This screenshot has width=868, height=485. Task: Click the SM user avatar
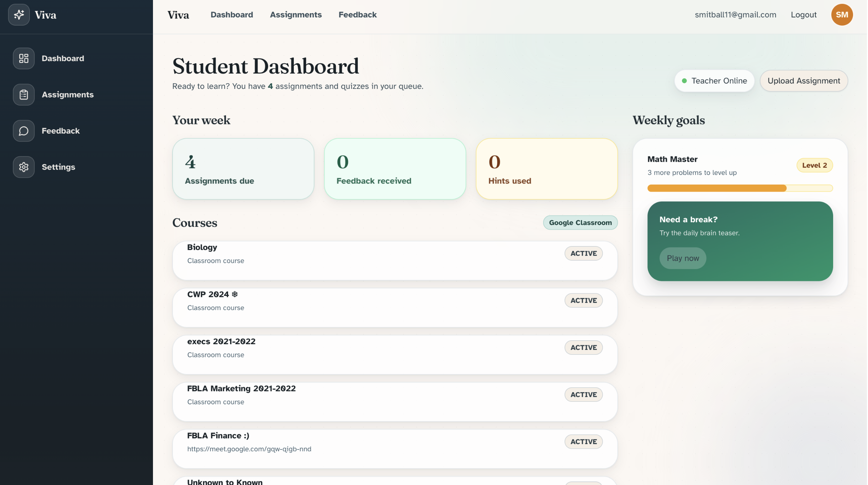(x=841, y=15)
